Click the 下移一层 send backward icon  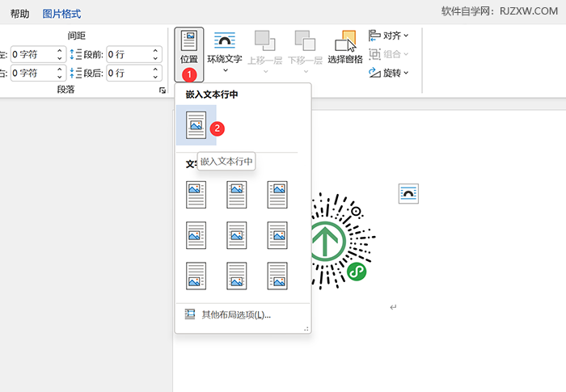[x=305, y=40]
